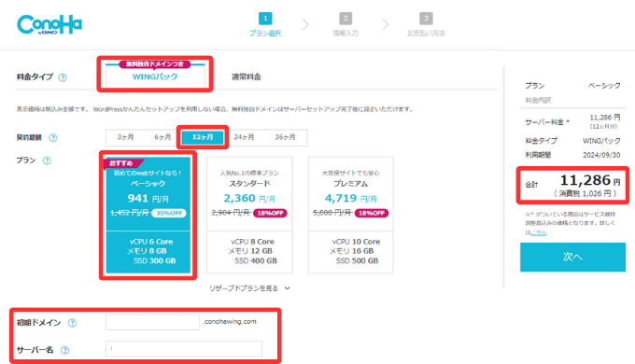This screenshot has height=364, width=635.
Task: Click the 35%OFF badge on ベーシック
Action: [x=169, y=213]
